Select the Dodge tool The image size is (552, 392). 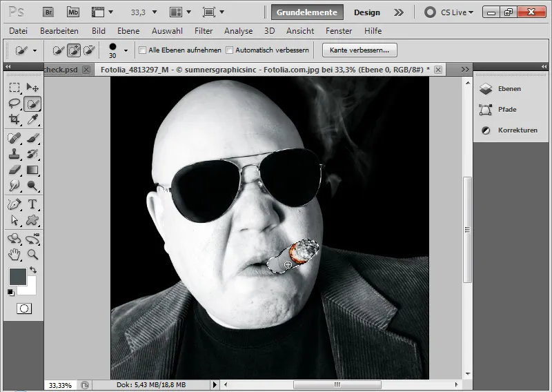pyautogui.click(x=32, y=185)
